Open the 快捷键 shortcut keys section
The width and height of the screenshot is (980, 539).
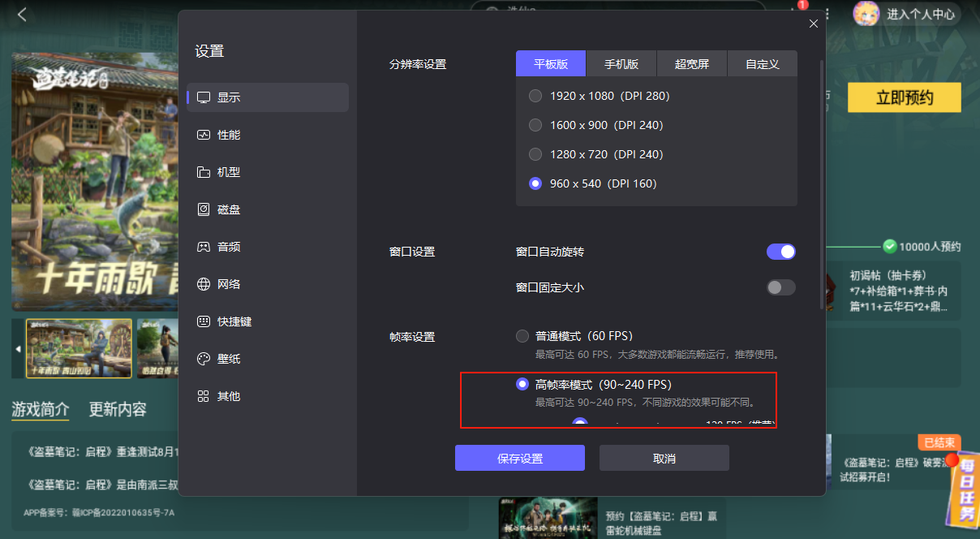(268, 321)
